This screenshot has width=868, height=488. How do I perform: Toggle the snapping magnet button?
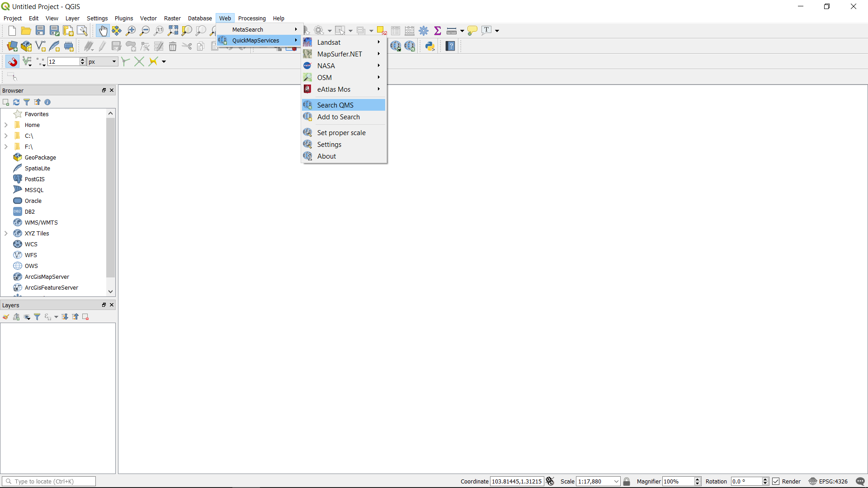[x=13, y=61]
